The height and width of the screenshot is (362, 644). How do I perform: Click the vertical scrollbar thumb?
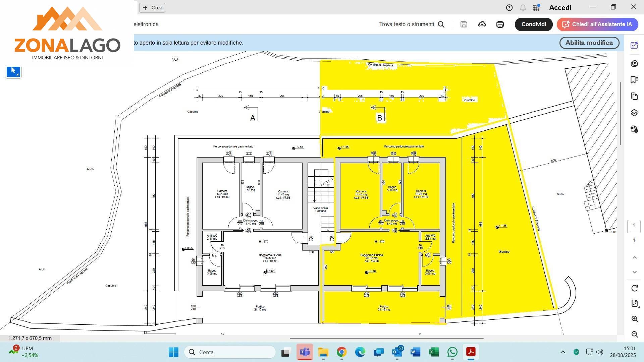[620, 113]
